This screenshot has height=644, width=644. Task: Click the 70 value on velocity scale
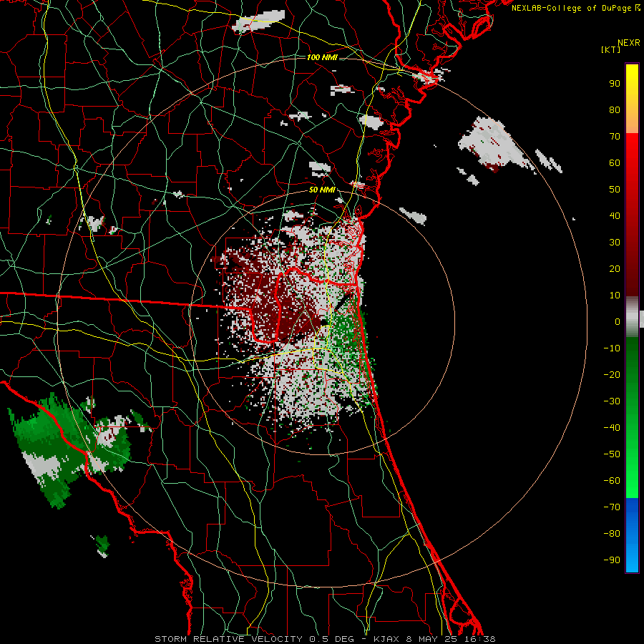615,137
